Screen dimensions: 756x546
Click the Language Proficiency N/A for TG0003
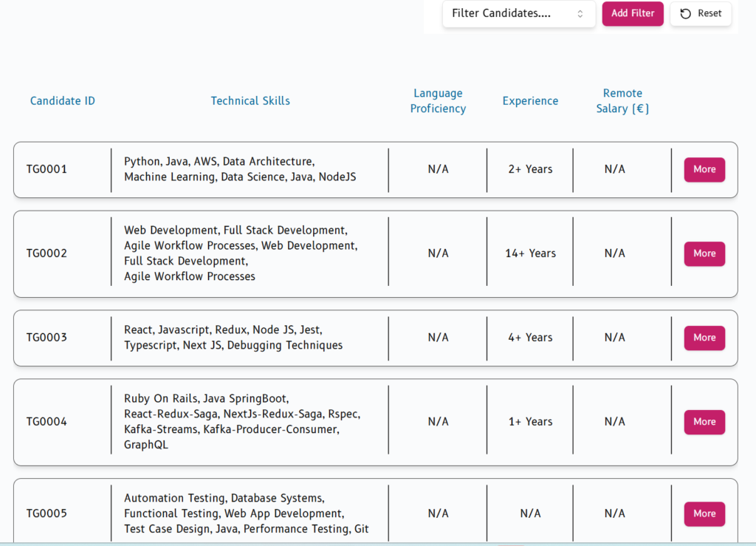pyautogui.click(x=439, y=337)
